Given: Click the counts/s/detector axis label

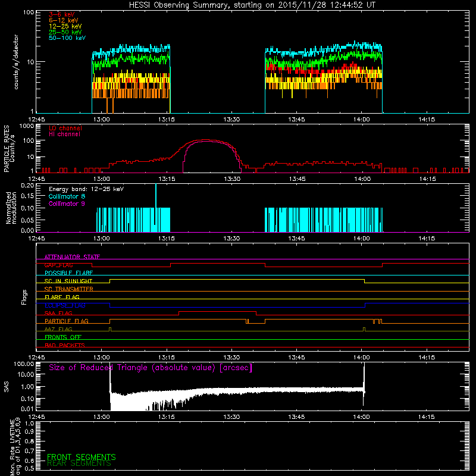Looking at the screenshot, I should [x=16, y=62].
